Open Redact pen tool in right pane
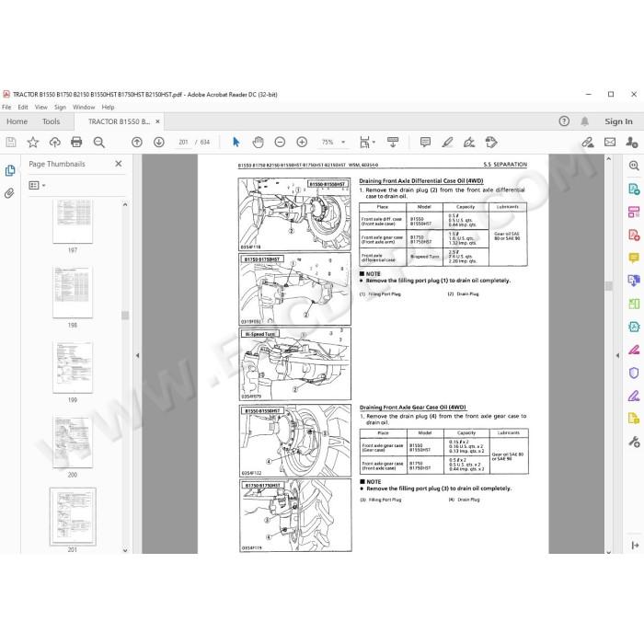This screenshot has height=644, width=644. coord(634,350)
